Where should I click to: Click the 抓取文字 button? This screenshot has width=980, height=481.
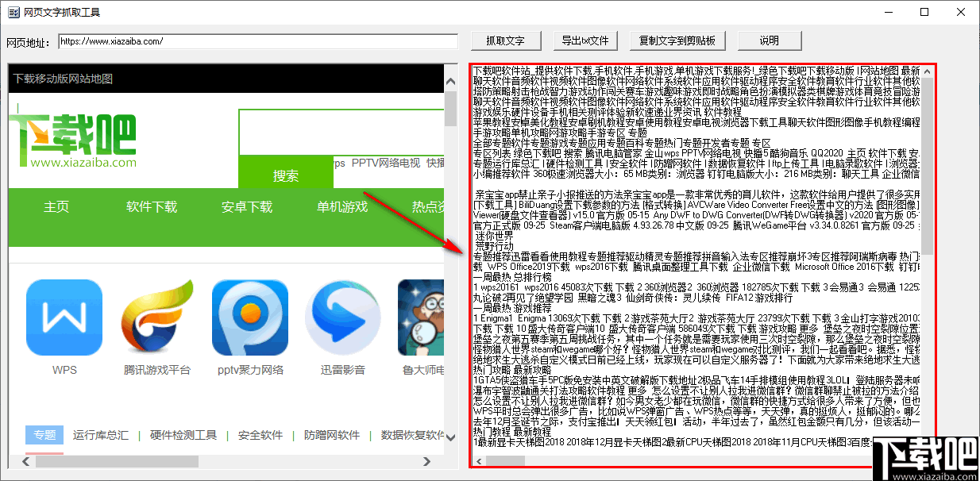coord(505,40)
